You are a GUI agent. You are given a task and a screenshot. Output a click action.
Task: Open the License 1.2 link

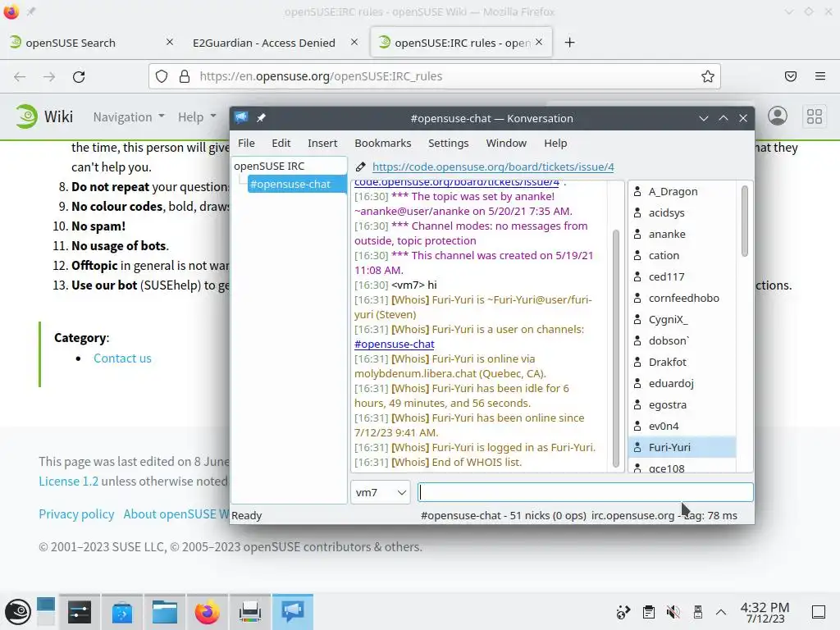[x=69, y=481]
